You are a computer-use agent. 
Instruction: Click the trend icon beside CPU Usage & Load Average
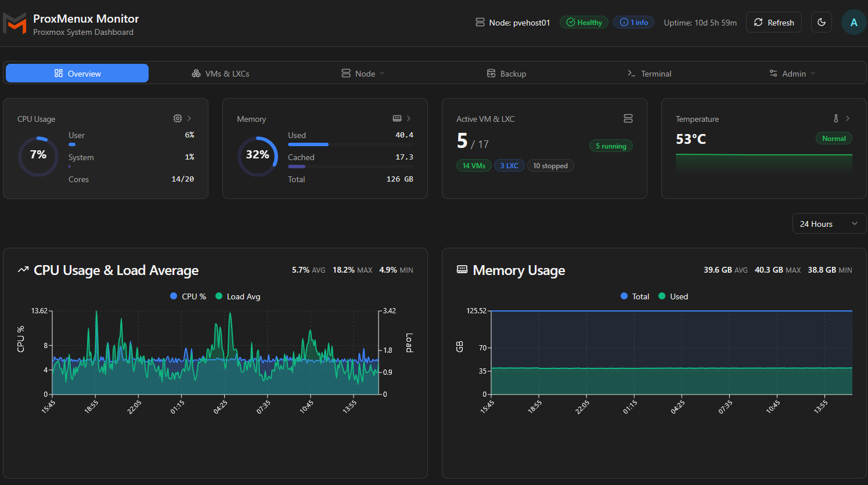tap(23, 270)
